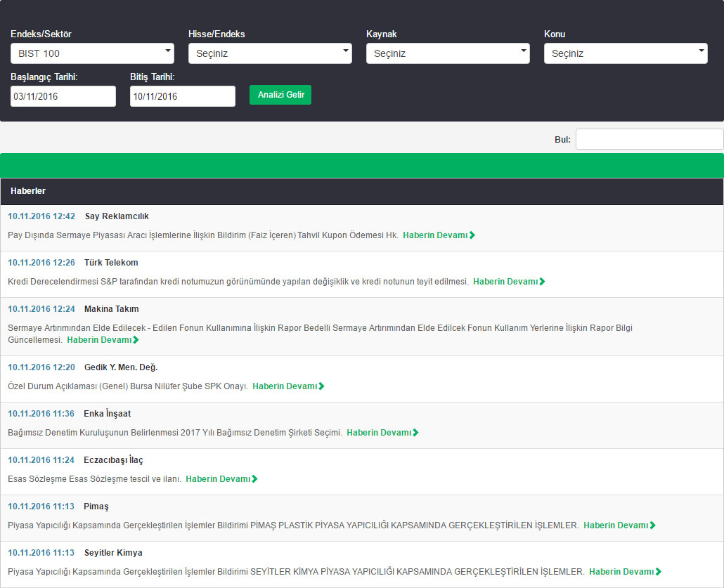Screen dimensions: 724x588
Task: Click the 10.11.2016 11:36 timestamp
Action: coord(41,414)
